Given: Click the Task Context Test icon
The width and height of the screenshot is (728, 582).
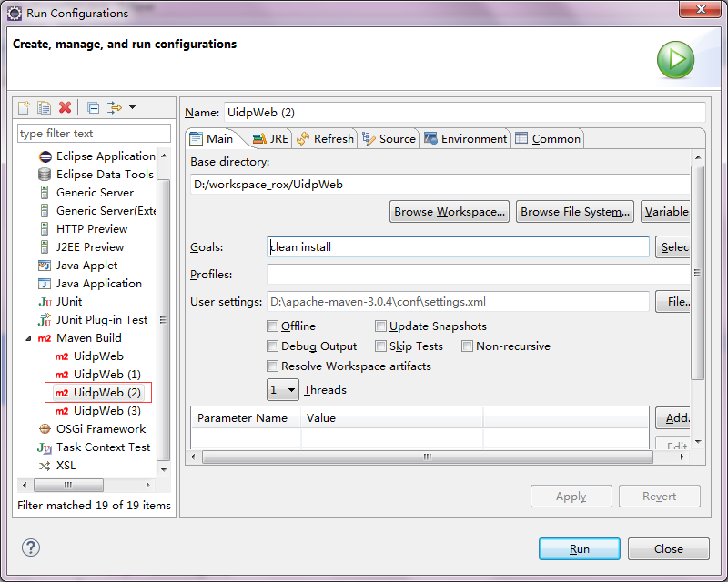Looking at the screenshot, I should 45,447.
